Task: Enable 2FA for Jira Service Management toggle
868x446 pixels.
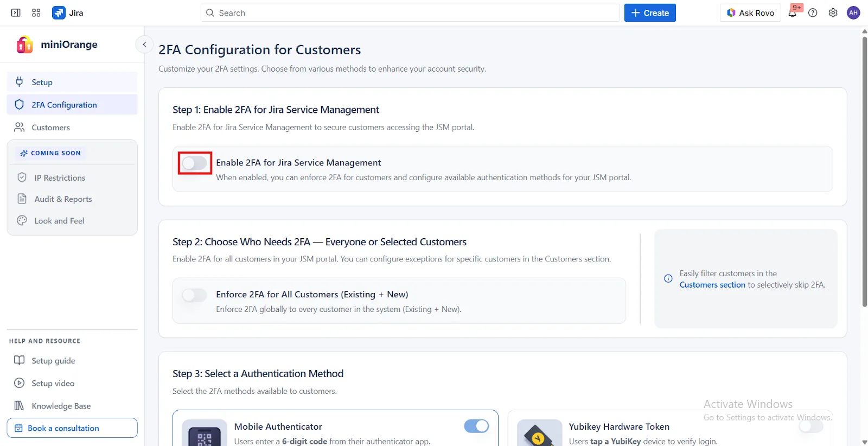Action: click(195, 163)
